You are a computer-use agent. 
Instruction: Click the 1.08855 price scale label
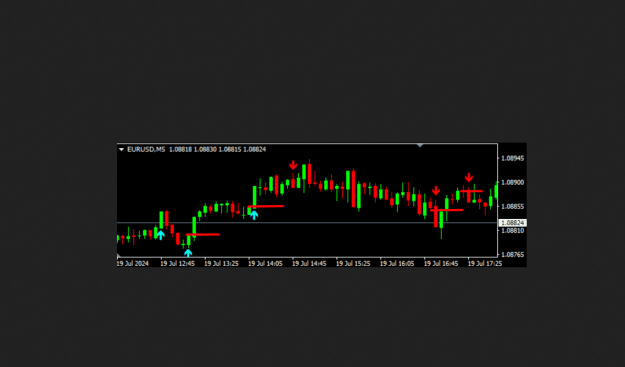pos(513,206)
